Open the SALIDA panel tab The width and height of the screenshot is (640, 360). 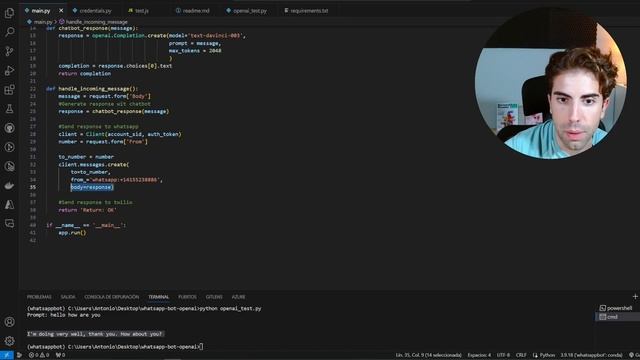[68, 297]
